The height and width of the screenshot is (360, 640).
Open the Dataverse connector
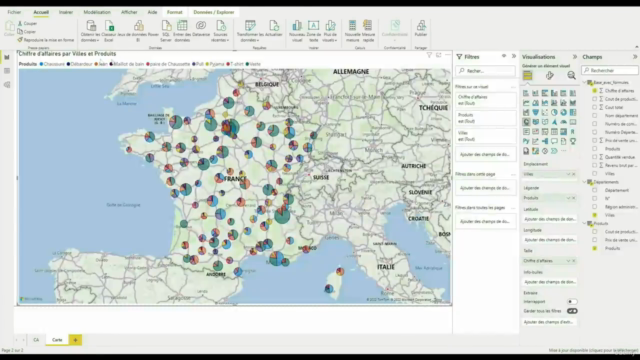click(x=201, y=29)
